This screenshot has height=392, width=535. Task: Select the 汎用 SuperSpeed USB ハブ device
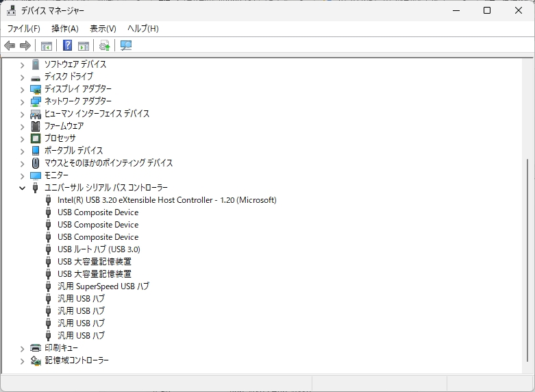(x=103, y=286)
